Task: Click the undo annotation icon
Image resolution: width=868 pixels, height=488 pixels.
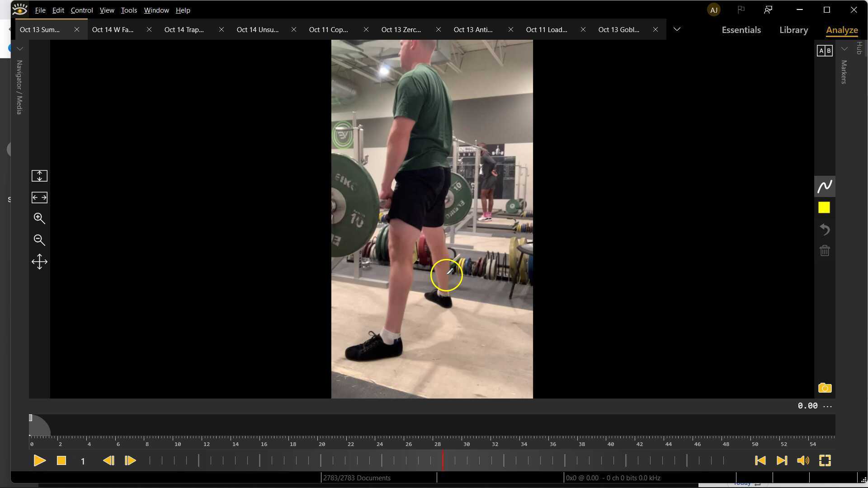Action: click(825, 230)
